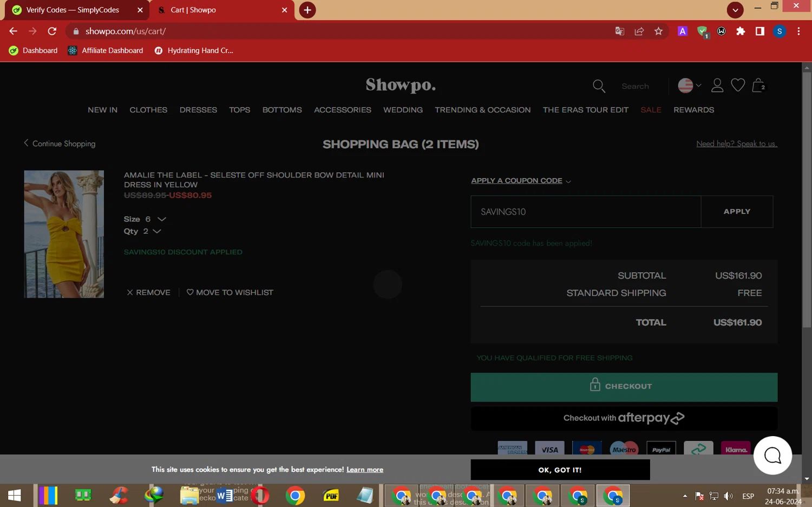Open the DRESSES menu
Viewport: 812px width, 507px height.
pyautogui.click(x=198, y=110)
